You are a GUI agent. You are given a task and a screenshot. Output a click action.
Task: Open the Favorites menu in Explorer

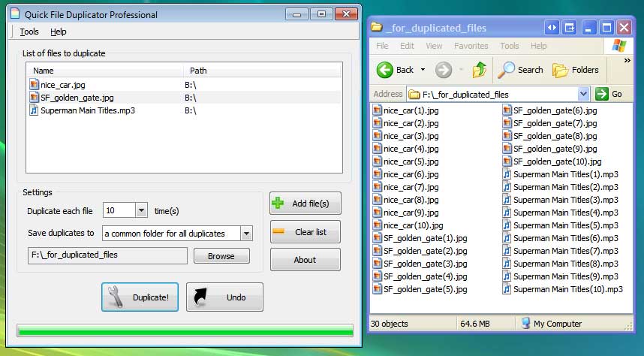pos(471,46)
